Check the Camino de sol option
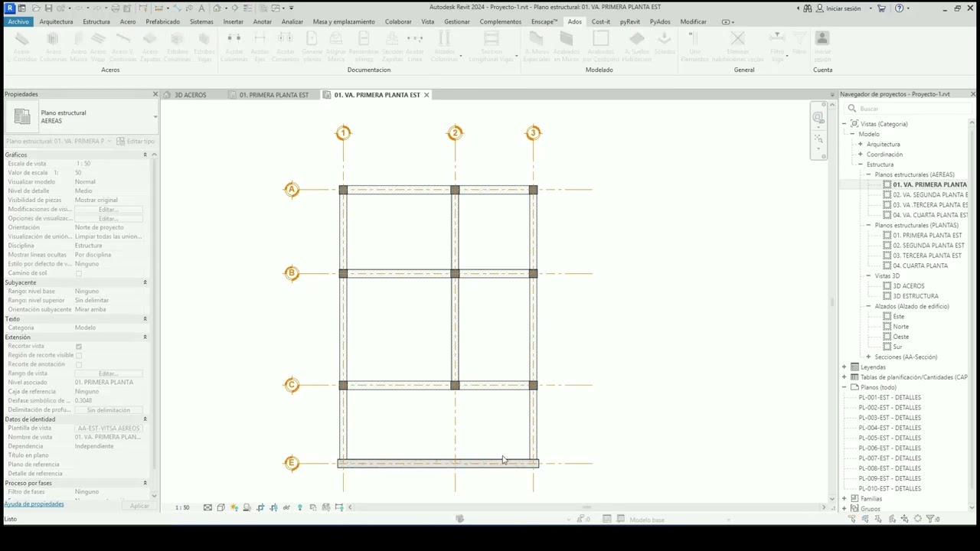Screen dimensions: 980x551 coord(78,273)
